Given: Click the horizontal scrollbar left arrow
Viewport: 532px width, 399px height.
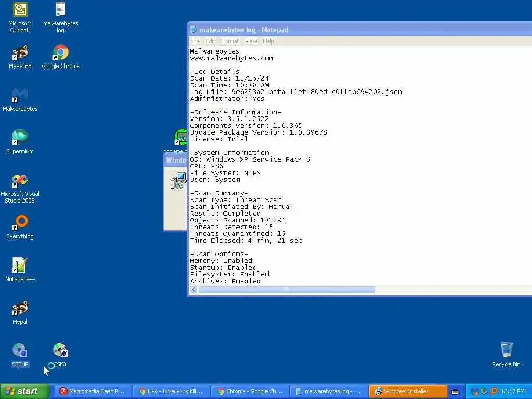Looking at the screenshot, I should coord(193,289).
